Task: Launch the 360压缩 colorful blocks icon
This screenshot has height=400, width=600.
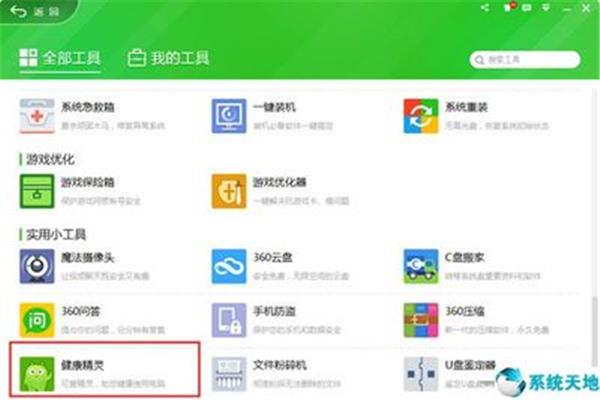Action: point(421,320)
